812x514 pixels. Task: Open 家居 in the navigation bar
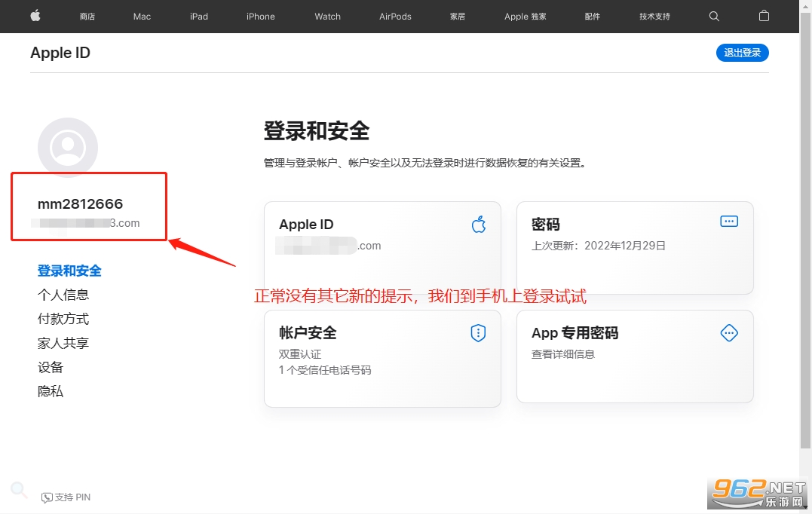(x=457, y=17)
